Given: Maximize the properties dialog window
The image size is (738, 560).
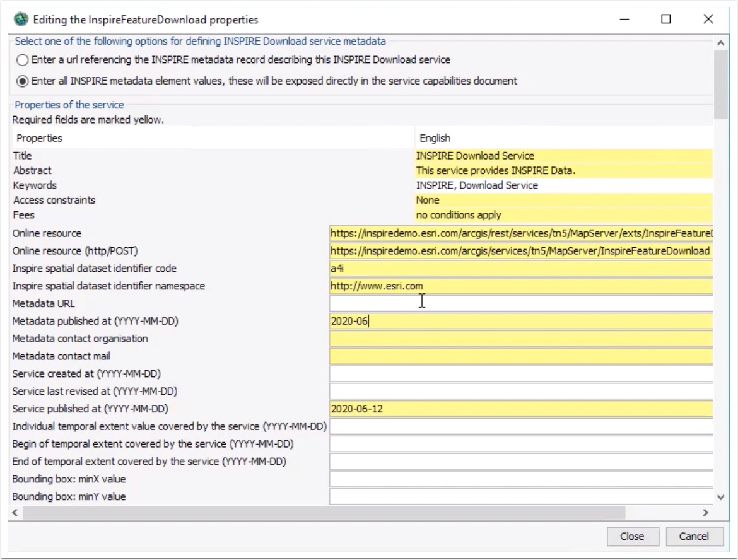Looking at the screenshot, I should pos(665,19).
